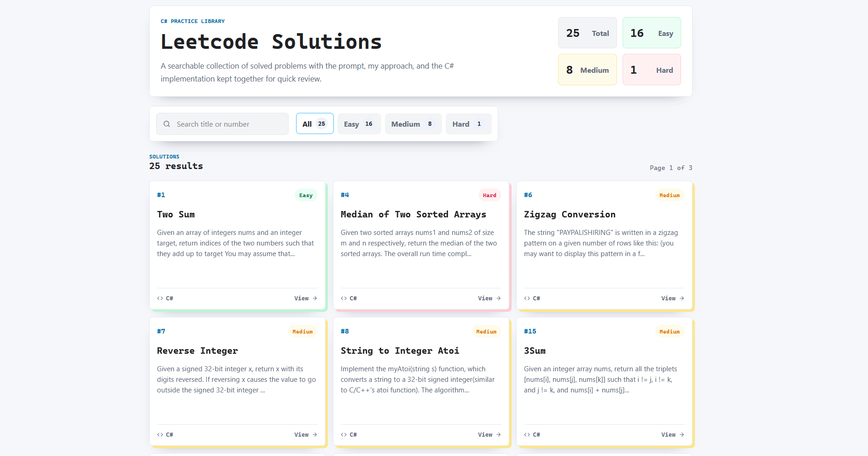
Task: Focus the Search title or number field
Action: pos(222,124)
